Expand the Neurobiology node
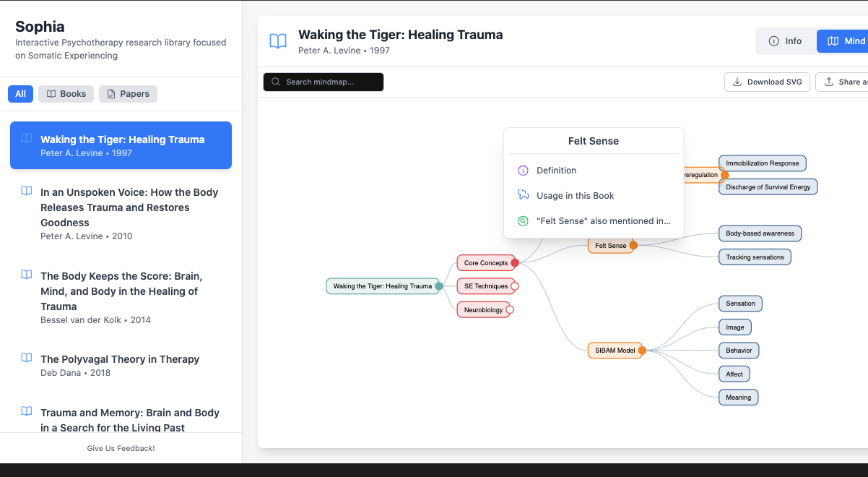 (511, 309)
